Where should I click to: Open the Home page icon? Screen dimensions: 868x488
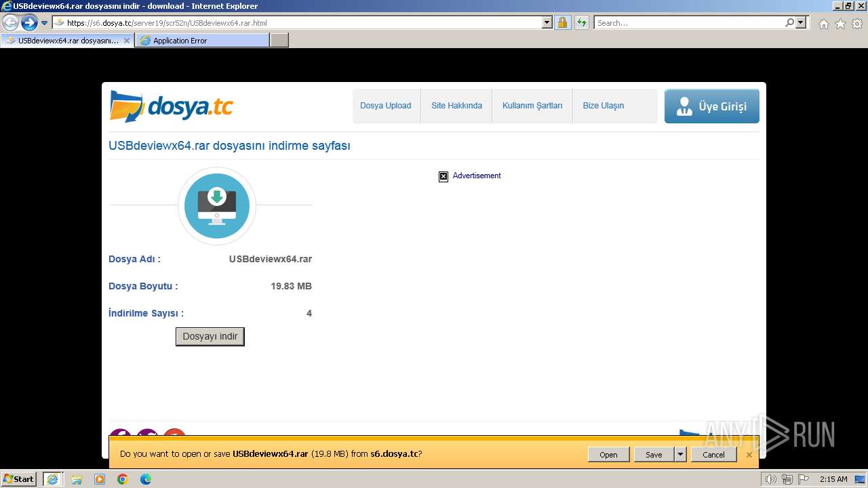click(823, 24)
